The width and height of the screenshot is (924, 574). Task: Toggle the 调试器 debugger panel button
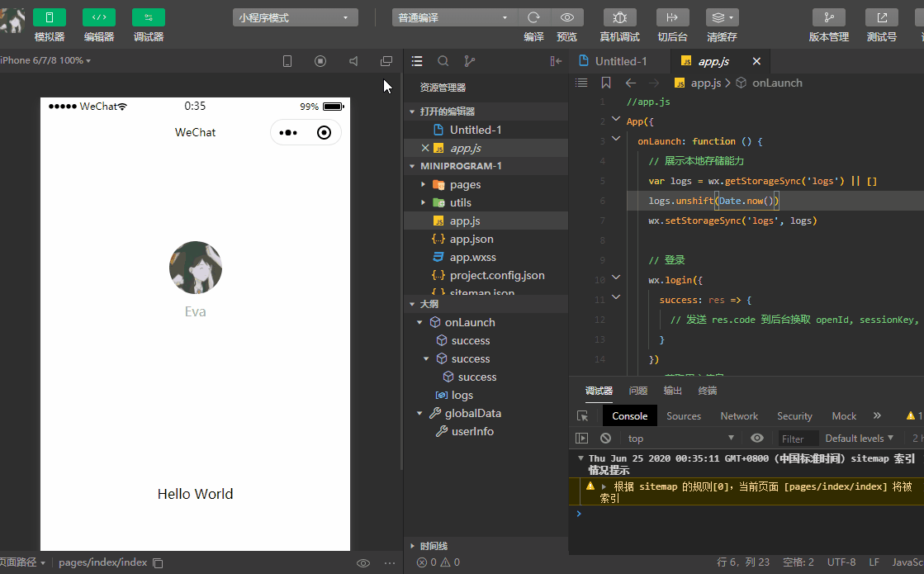(149, 17)
